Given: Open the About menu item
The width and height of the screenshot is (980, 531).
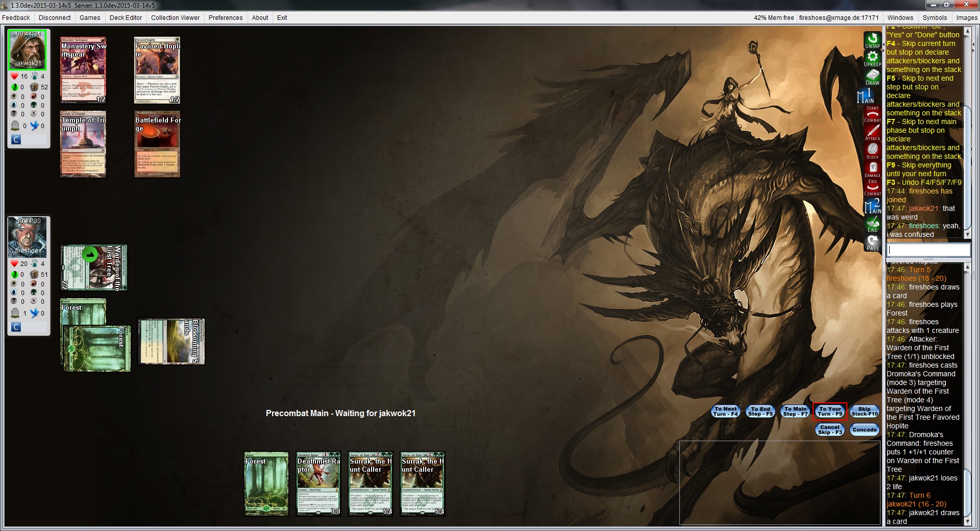Looking at the screenshot, I should click(x=260, y=17).
